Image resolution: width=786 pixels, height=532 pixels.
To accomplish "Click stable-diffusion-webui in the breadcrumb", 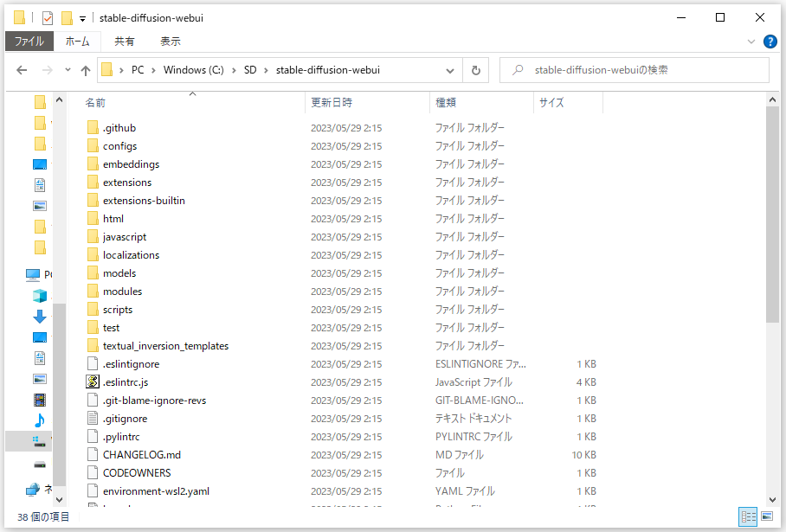I will 328,70.
